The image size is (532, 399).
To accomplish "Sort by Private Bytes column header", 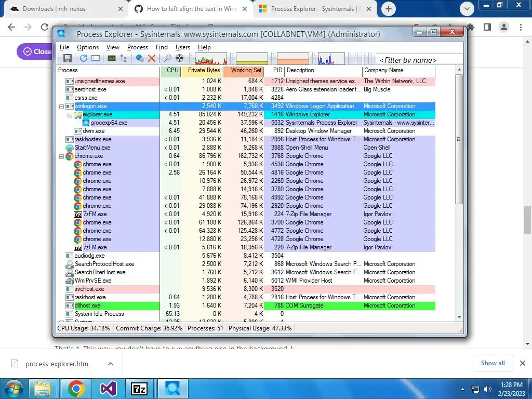I will [x=202, y=70].
